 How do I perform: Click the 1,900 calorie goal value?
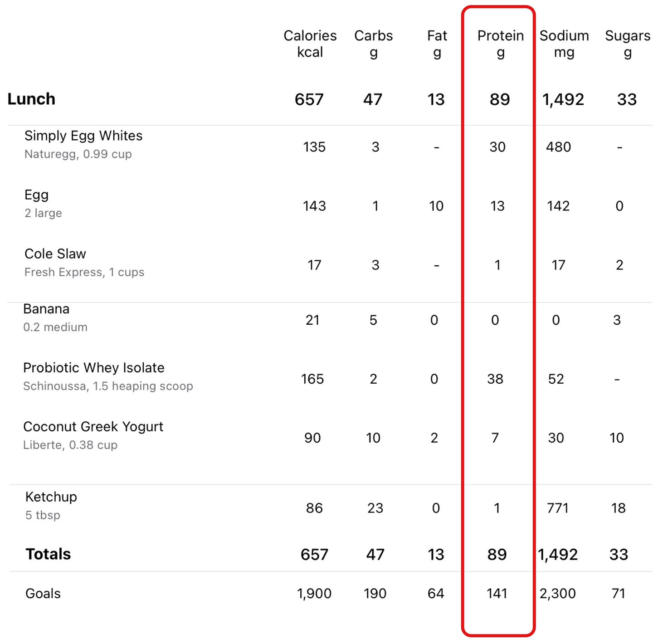(314, 593)
